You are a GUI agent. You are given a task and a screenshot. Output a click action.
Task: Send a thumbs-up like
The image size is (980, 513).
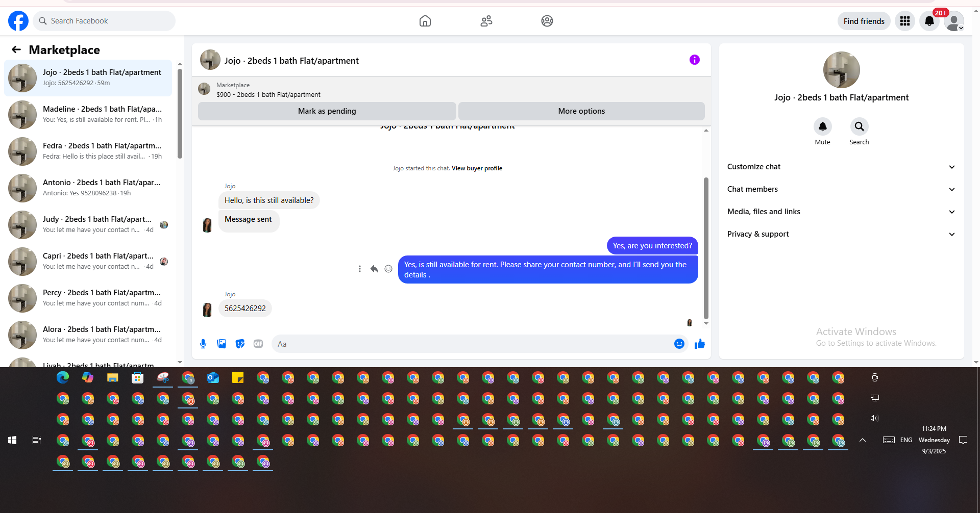click(700, 344)
